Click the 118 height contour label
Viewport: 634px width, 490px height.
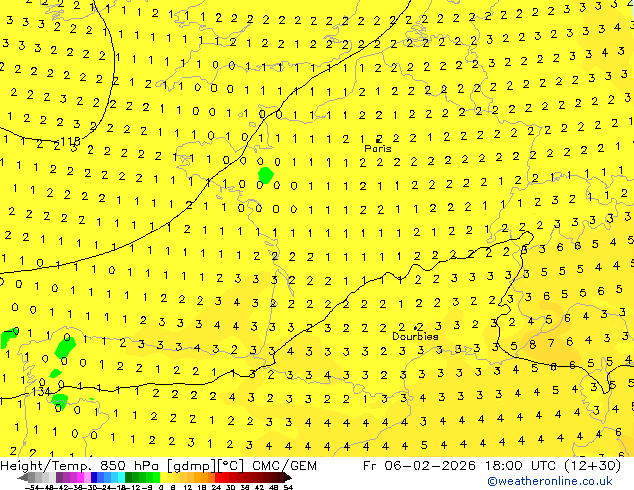click(x=72, y=142)
